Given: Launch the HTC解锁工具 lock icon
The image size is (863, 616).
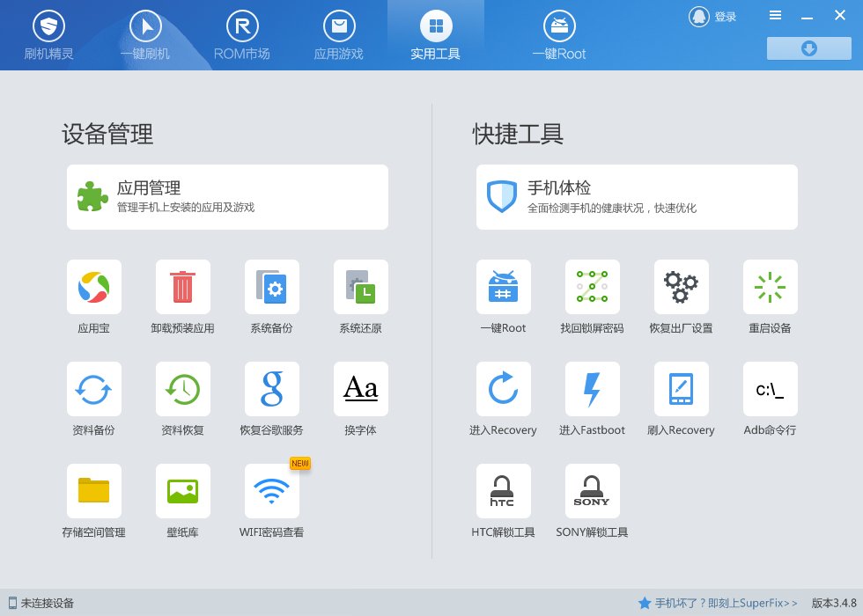Looking at the screenshot, I should coord(503,491).
